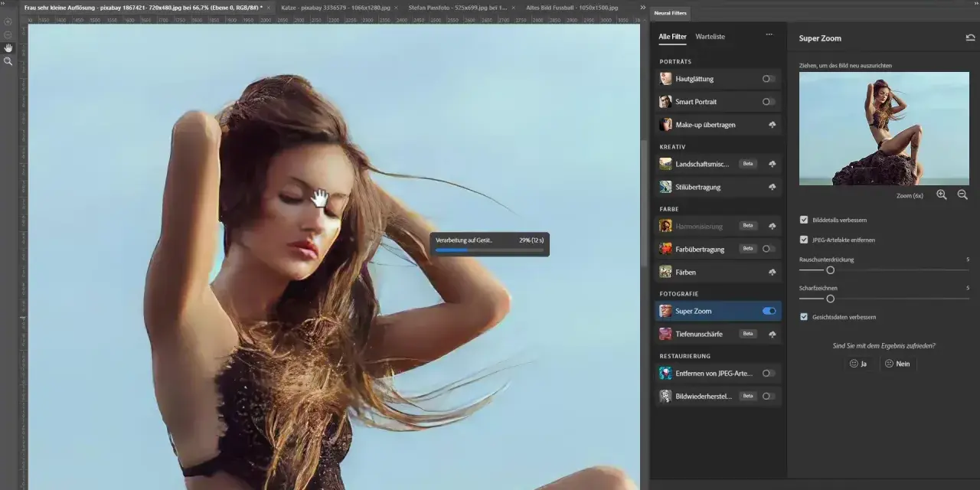The image size is (980, 490).
Task: Click the Tiefenunschärfe filter label
Action: click(699, 334)
